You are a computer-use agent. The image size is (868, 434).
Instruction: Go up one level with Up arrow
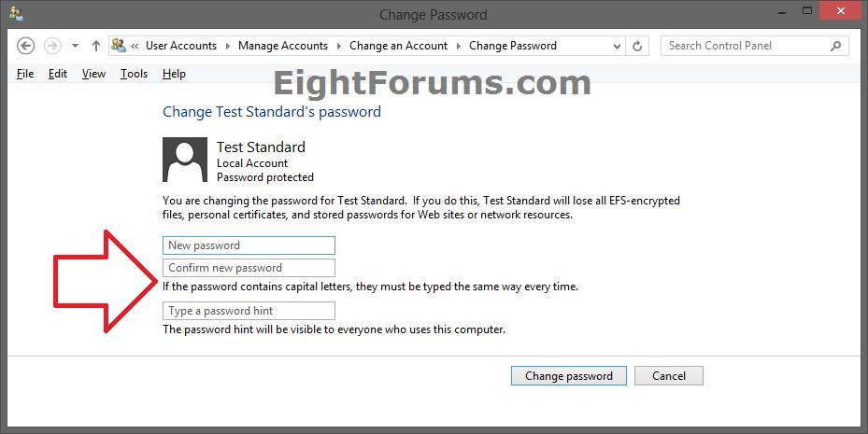[x=95, y=46]
